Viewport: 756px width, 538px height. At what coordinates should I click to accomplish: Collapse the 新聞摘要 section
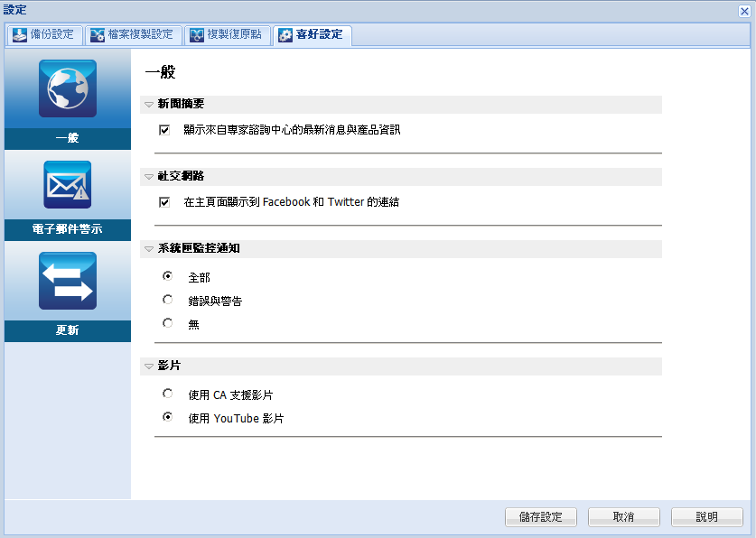pos(148,105)
